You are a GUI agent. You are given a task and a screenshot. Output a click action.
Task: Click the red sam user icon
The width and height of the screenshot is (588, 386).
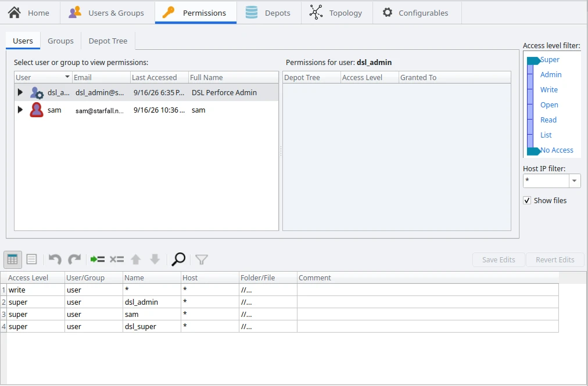click(x=37, y=110)
